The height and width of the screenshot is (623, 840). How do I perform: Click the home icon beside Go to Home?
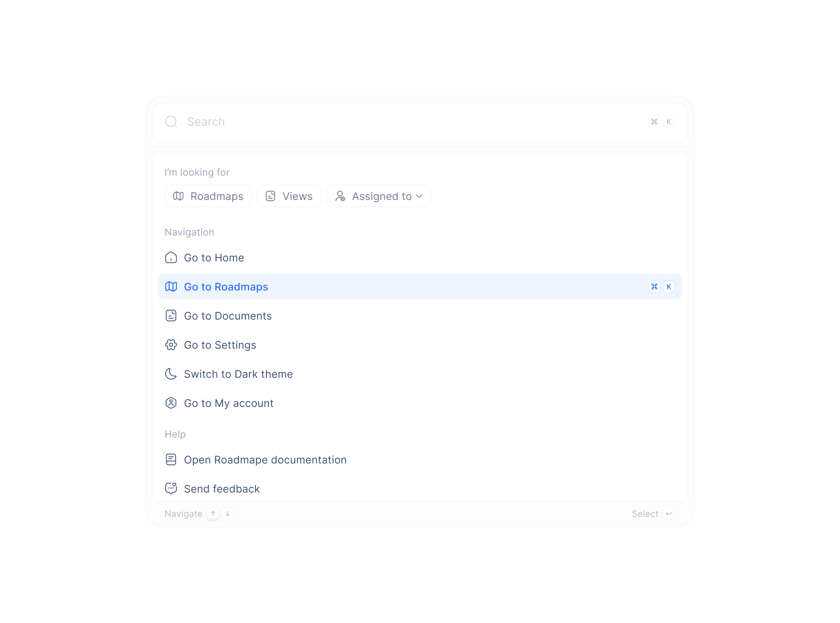point(171,258)
